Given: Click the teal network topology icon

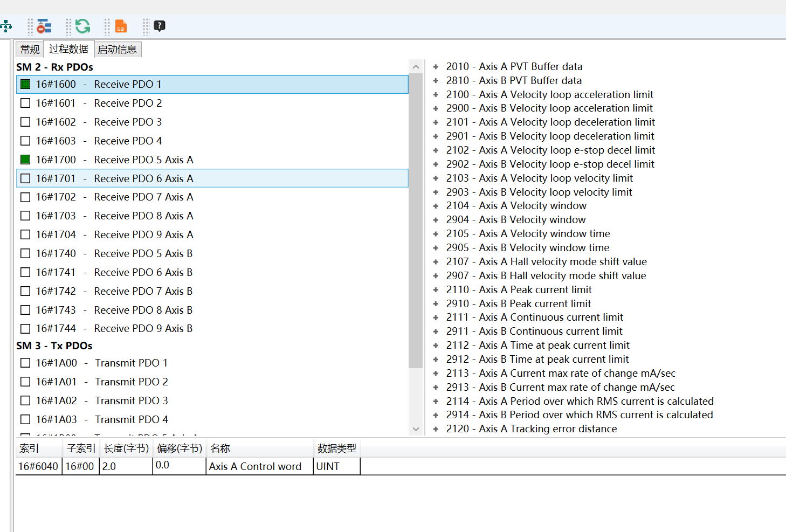Looking at the screenshot, I should click(5, 26).
